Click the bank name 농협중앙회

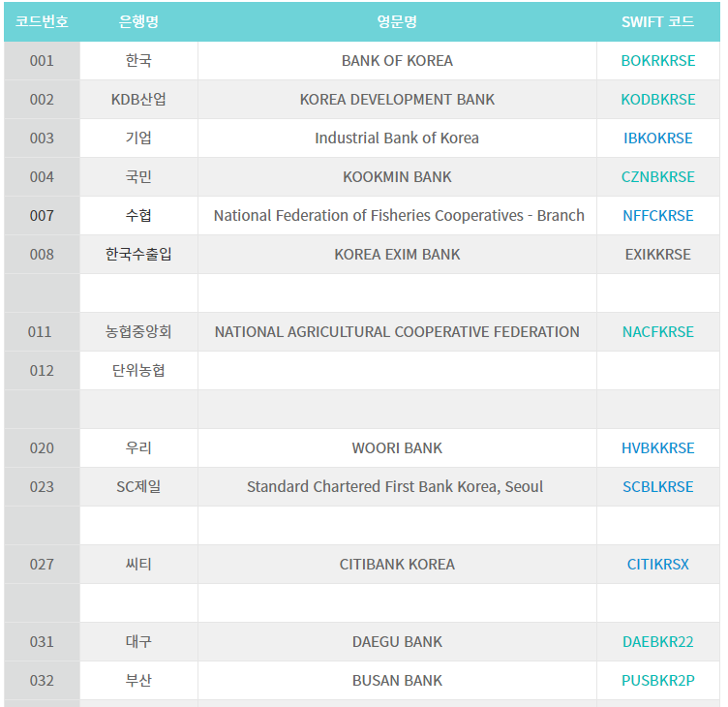138,331
